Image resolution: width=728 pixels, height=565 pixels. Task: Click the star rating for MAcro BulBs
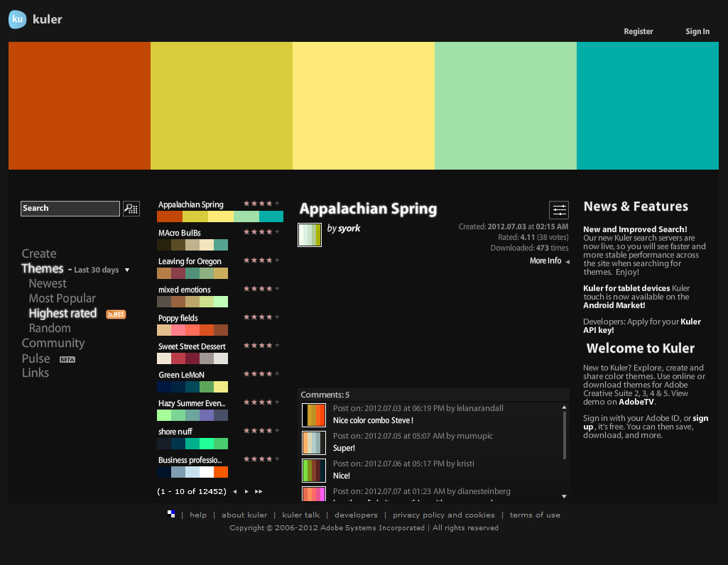click(262, 232)
